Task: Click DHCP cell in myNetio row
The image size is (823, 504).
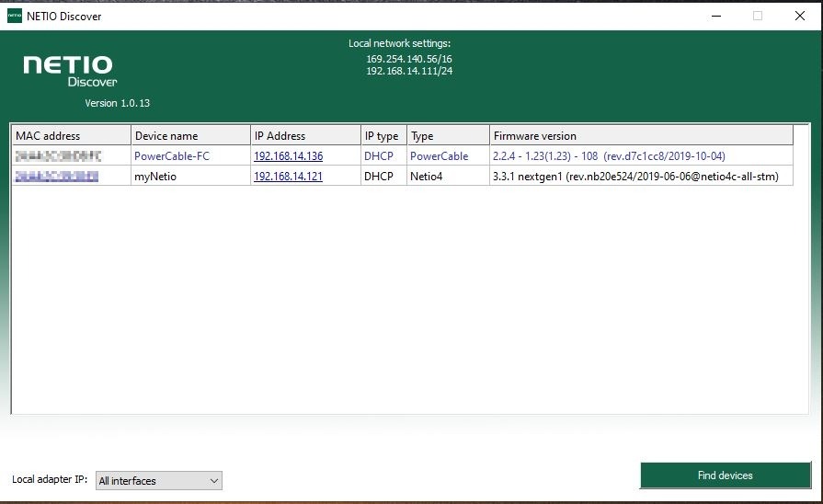Action: point(383,177)
